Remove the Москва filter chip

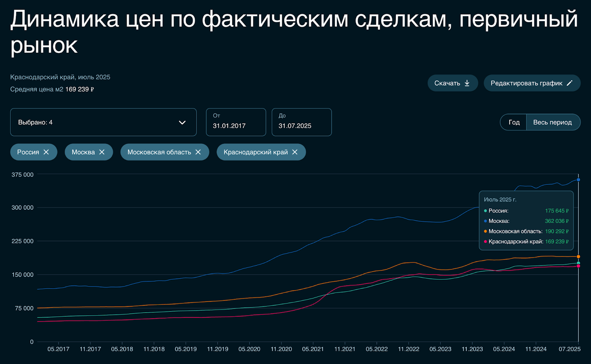(102, 152)
